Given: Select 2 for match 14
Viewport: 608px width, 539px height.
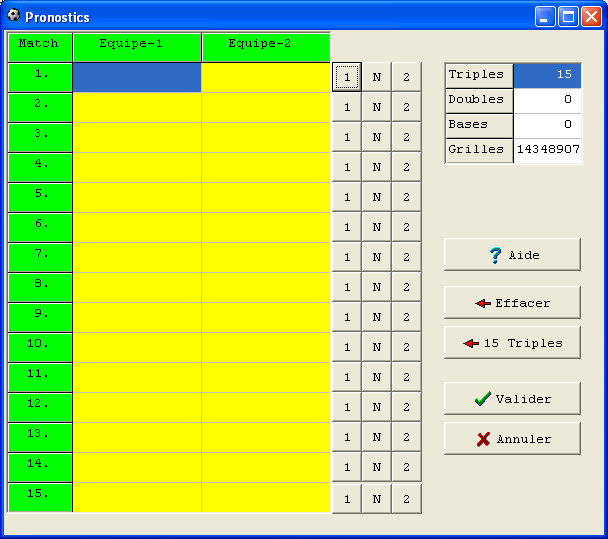Looking at the screenshot, I should (x=406, y=467).
